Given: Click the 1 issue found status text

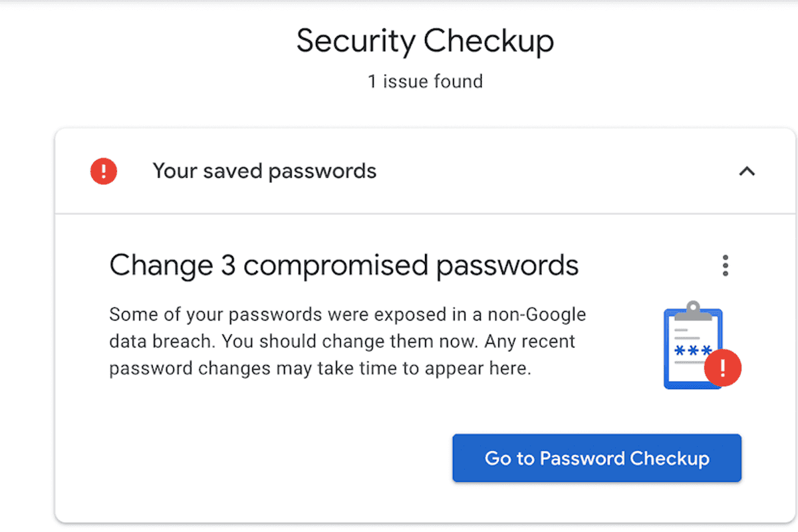Looking at the screenshot, I should 425,81.
